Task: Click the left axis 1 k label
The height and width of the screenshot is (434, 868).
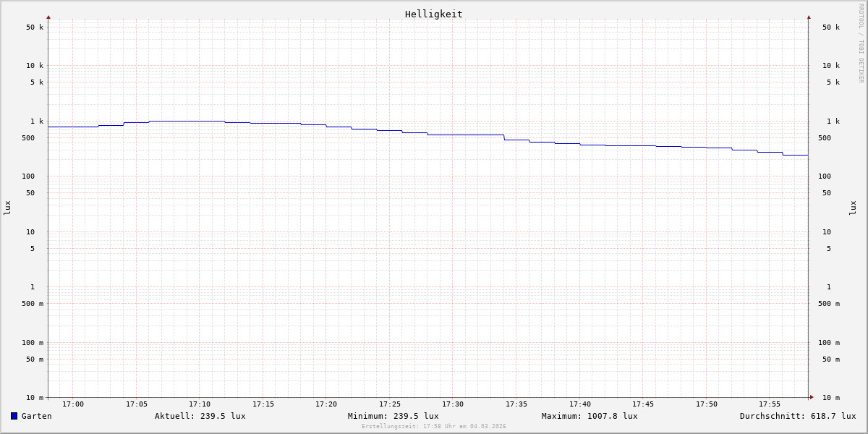Action: click(37, 122)
